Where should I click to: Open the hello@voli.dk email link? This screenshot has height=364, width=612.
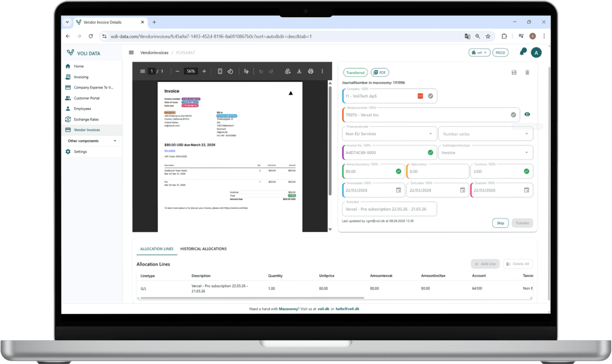click(x=347, y=308)
